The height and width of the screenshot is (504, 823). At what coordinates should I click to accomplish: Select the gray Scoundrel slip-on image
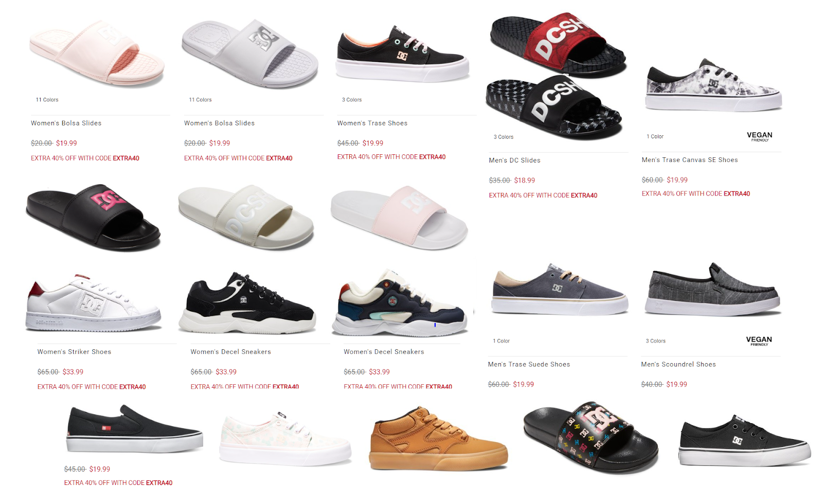[x=714, y=290]
